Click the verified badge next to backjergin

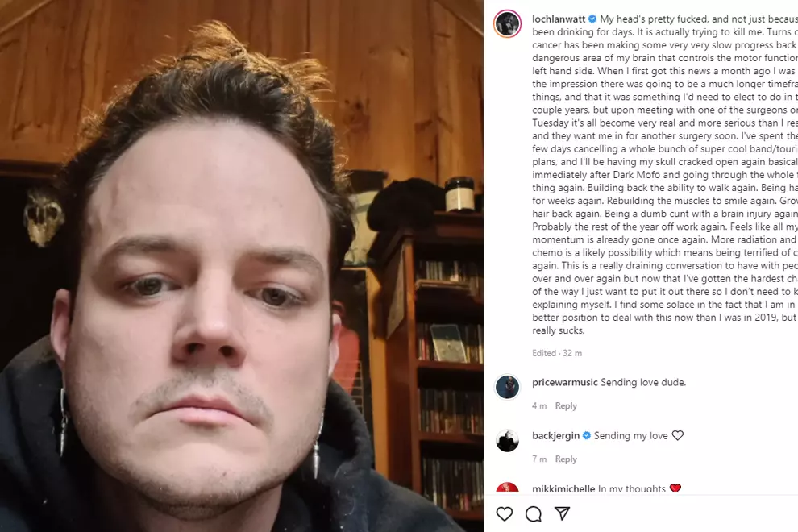coord(586,435)
